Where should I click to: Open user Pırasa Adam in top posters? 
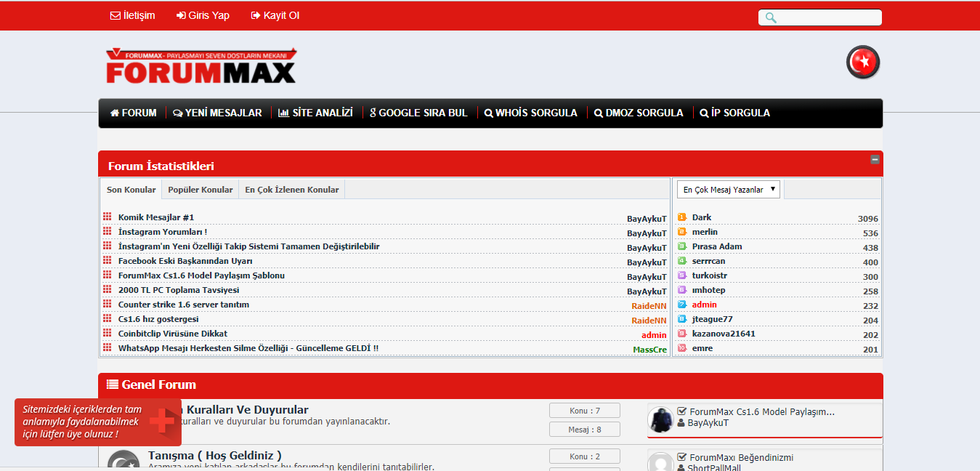pyautogui.click(x=717, y=246)
